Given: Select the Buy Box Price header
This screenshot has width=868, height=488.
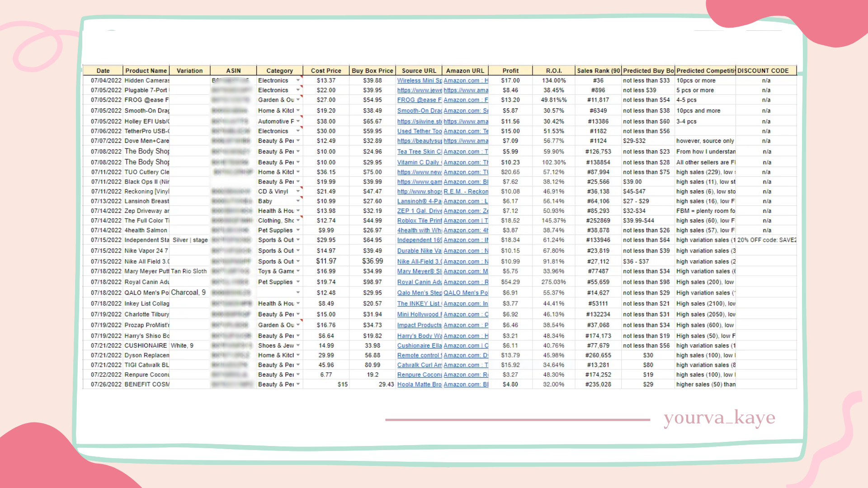Looking at the screenshot, I should click(x=373, y=71).
